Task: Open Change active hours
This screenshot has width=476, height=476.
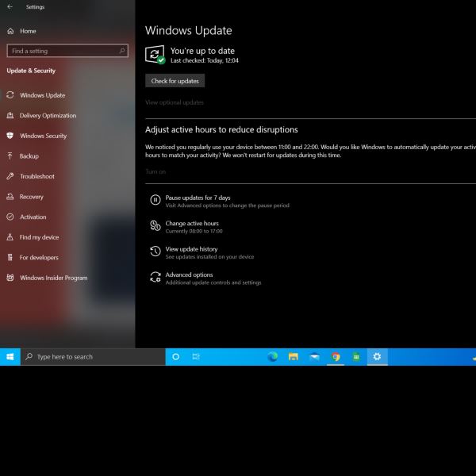Action: [192, 224]
